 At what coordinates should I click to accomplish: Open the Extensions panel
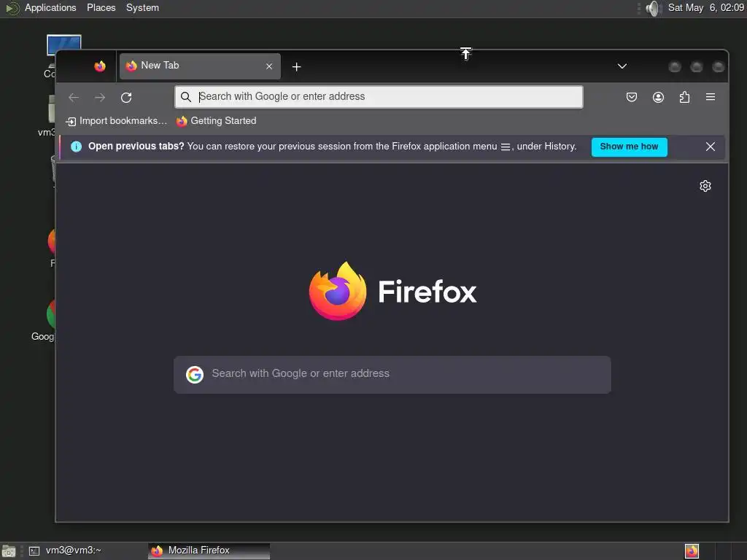click(684, 97)
